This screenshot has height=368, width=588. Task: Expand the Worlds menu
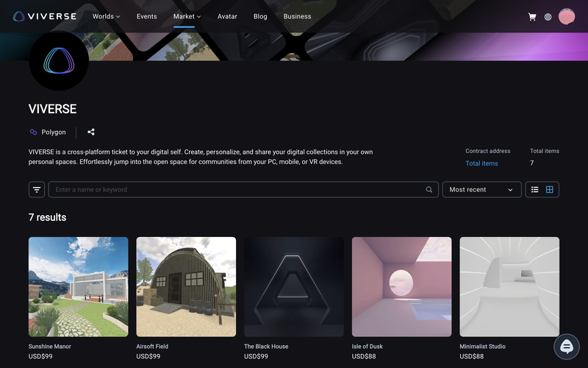click(106, 16)
